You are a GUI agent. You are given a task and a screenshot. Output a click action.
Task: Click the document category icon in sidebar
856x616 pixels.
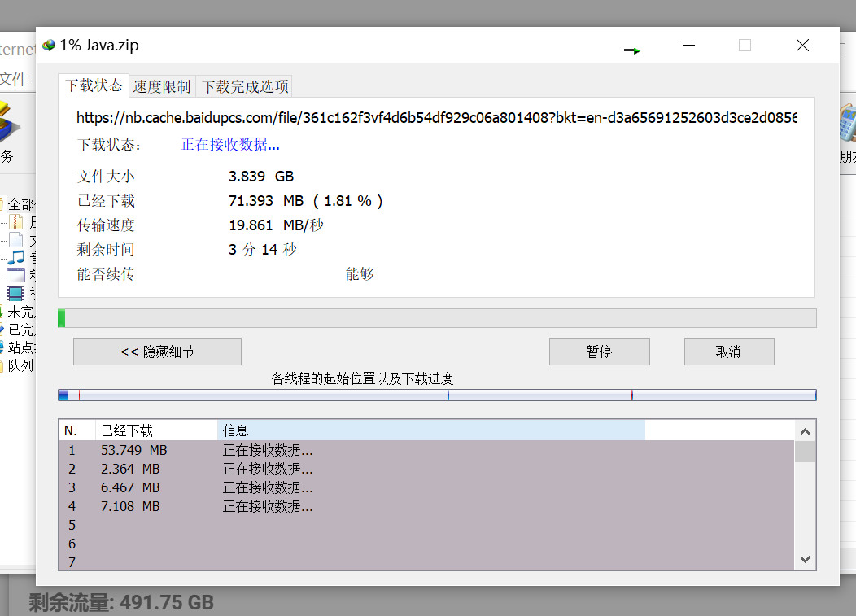point(16,239)
